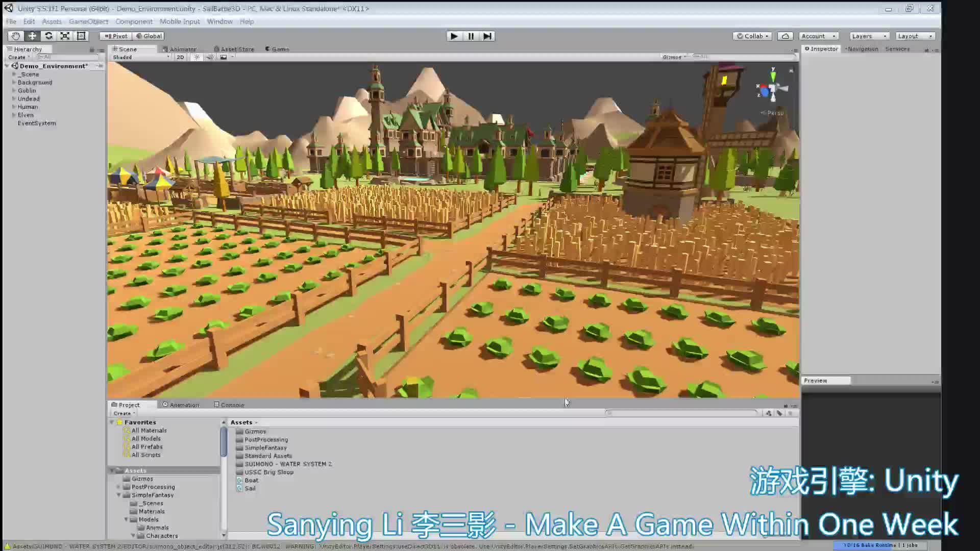Viewport: 980px width, 551px height.
Task: Click the Pivot toggle button
Action: pyautogui.click(x=116, y=36)
